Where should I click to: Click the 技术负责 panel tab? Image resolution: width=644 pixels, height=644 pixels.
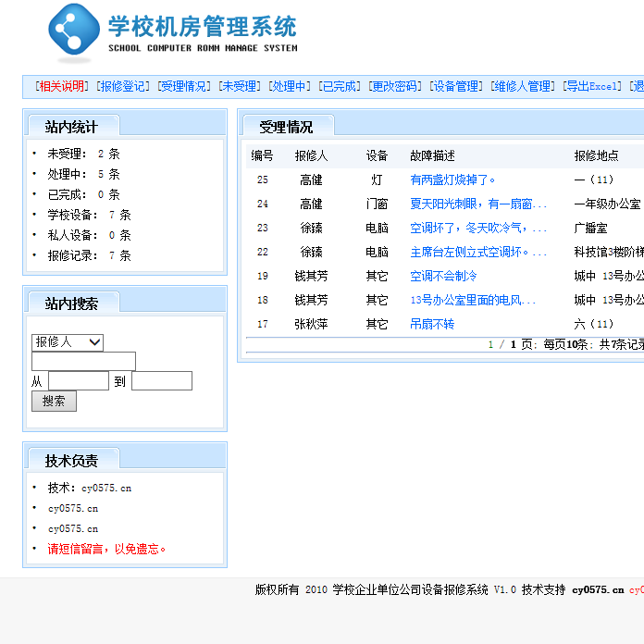(x=72, y=460)
